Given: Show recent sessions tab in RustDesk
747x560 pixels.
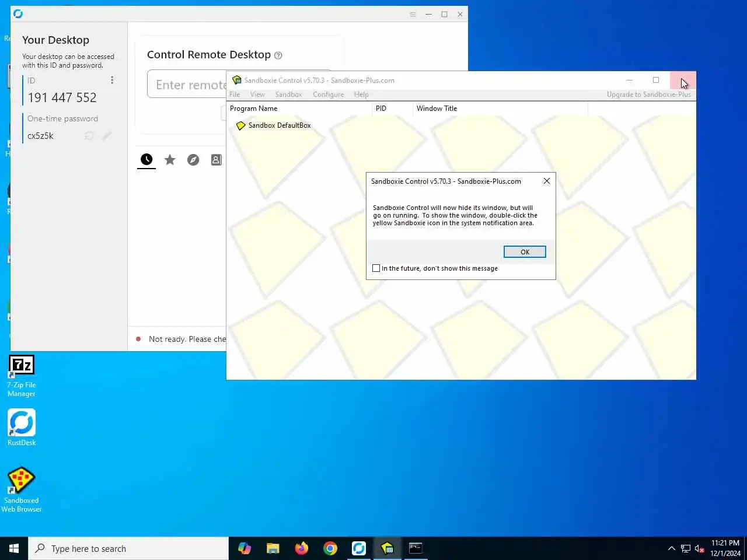Looking at the screenshot, I should point(146,159).
